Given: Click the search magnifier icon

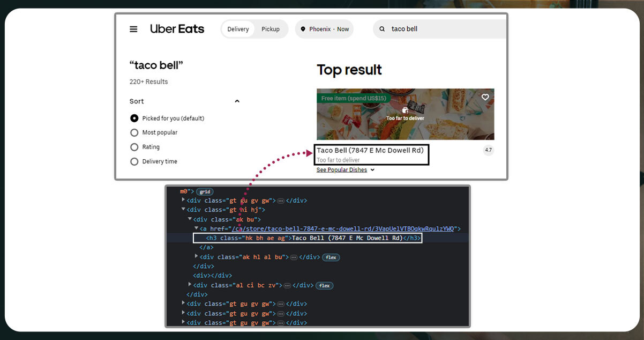Looking at the screenshot, I should tap(382, 29).
